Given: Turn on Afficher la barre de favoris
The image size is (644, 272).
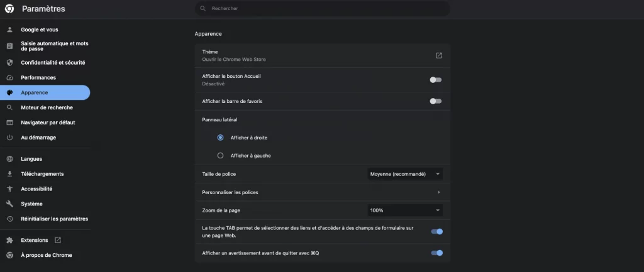Looking at the screenshot, I should coord(436,101).
